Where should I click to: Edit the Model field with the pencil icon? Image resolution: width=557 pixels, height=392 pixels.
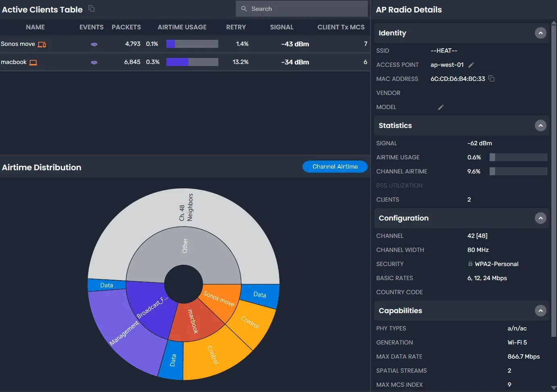[441, 107]
